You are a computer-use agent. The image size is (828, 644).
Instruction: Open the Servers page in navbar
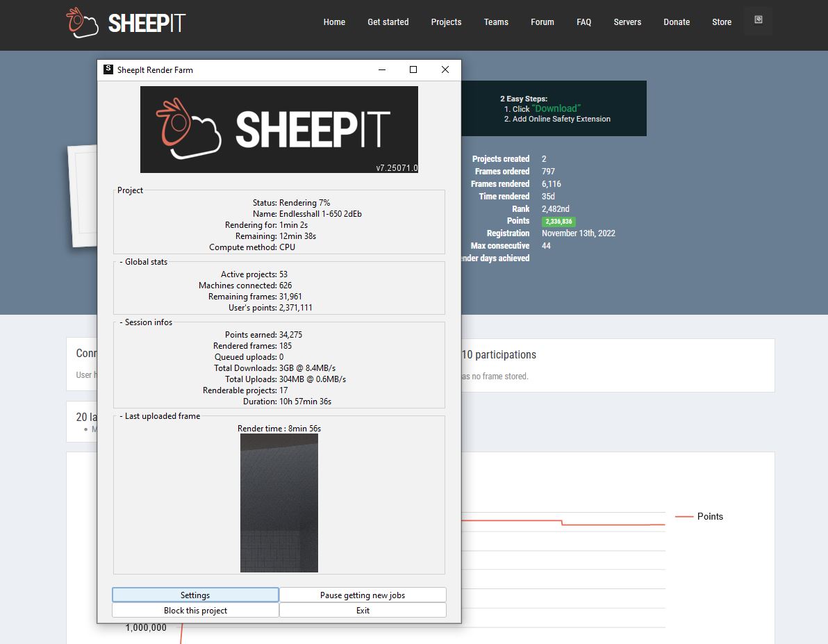point(627,22)
